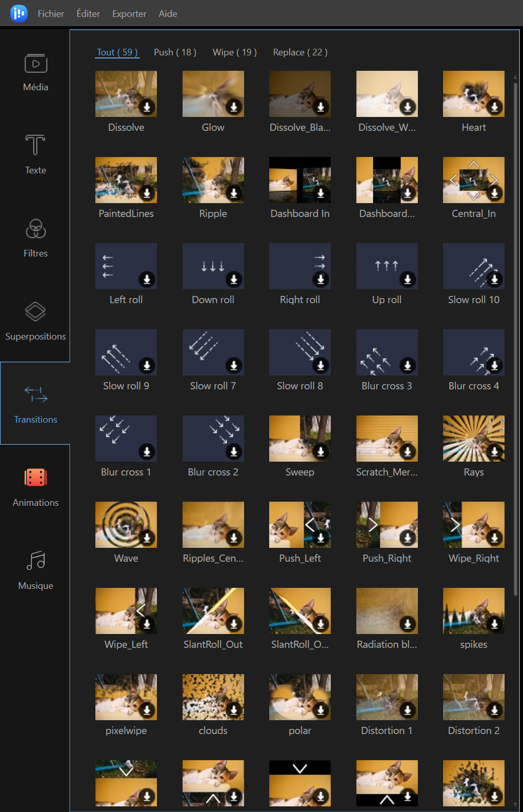
Task: Select the Dissolve_W... transition thumbnail
Action: click(x=387, y=94)
